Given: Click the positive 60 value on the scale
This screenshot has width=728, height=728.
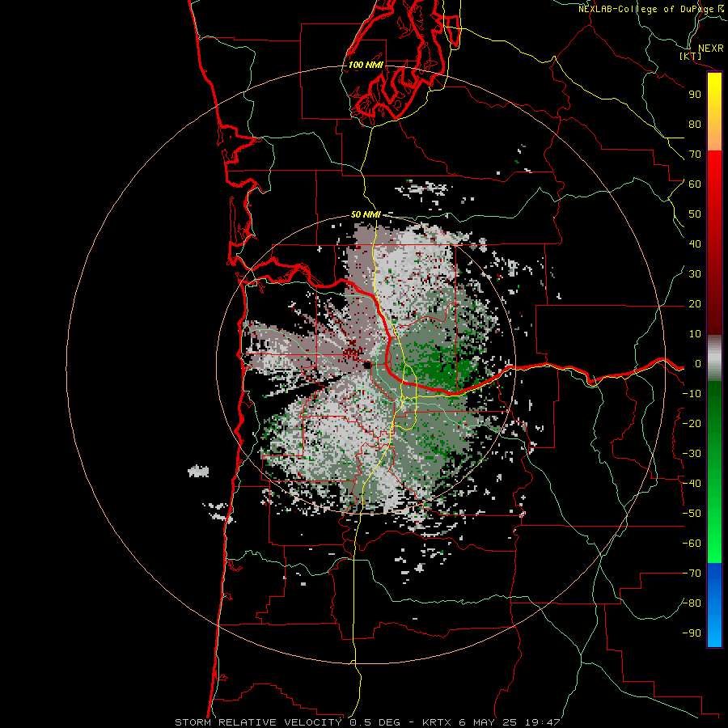Looking at the screenshot, I should coord(695,184).
